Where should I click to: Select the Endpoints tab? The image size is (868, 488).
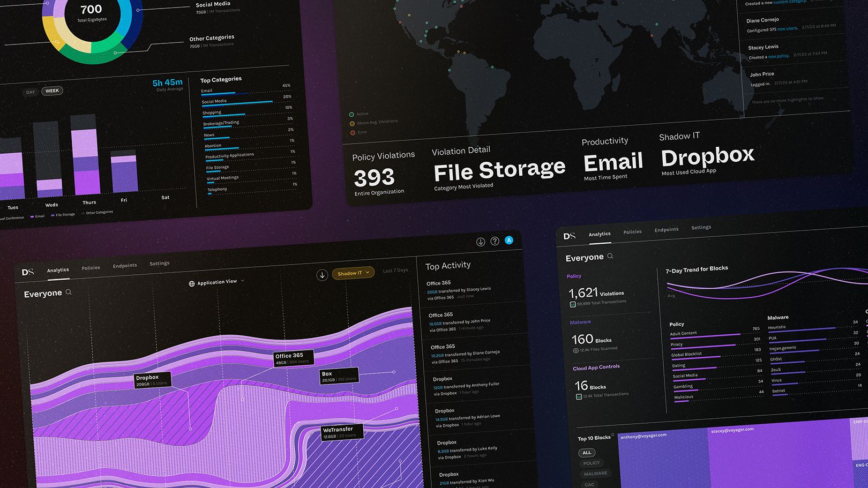pyautogui.click(x=125, y=265)
